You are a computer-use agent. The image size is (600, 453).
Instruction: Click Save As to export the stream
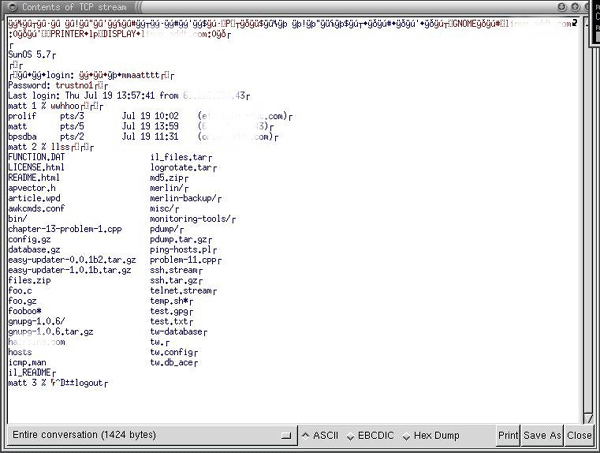coord(542,436)
